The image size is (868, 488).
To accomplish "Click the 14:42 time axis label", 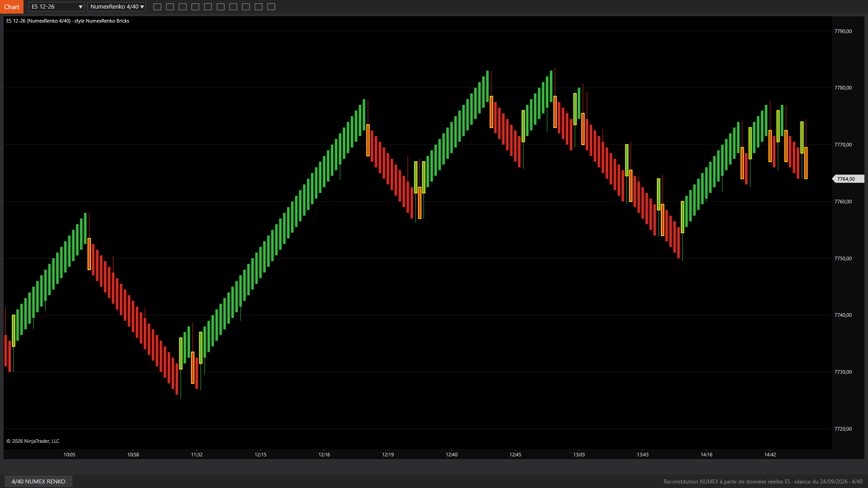I will [x=770, y=455].
